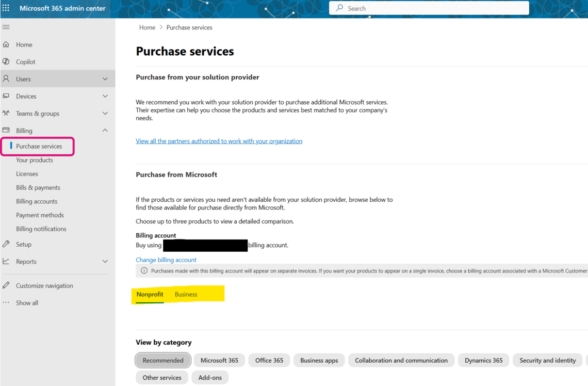
Task: Open the app launcher waffle icon
Action: (6, 8)
